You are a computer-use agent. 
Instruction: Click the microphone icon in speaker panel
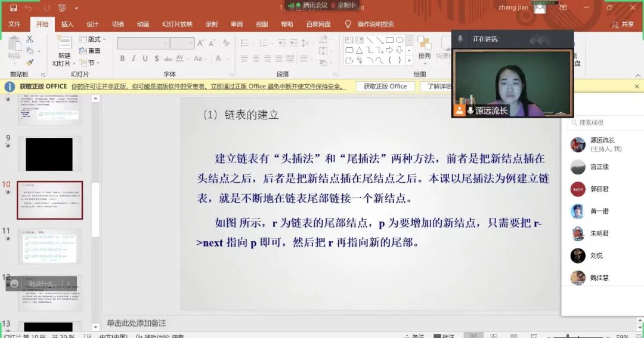click(460, 39)
